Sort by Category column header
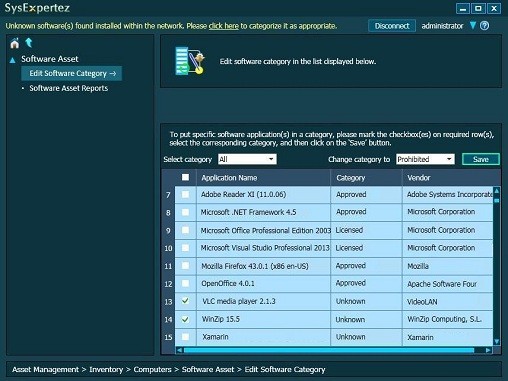The image size is (508, 381). coord(366,178)
